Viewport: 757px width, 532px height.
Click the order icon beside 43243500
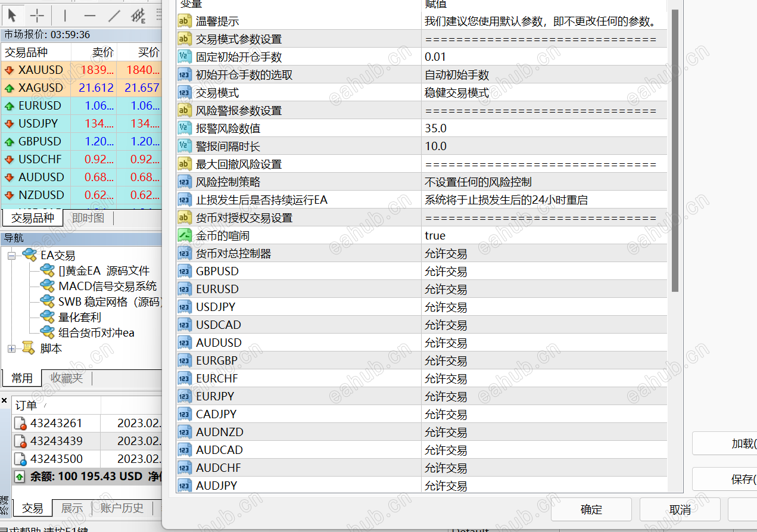21,459
